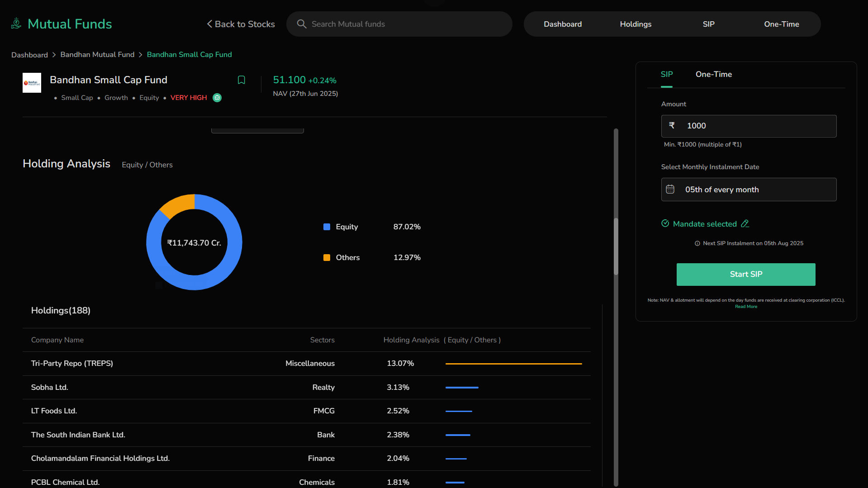Click the 87.02% Equity percentage
Image resolution: width=868 pixels, height=488 pixels.
coord(407,227)
